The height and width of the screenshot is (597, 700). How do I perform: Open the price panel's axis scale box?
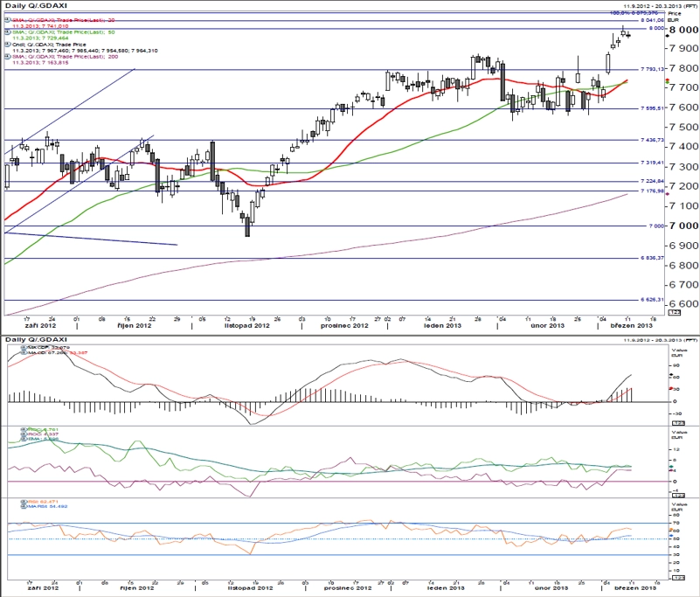click(674, 313)
